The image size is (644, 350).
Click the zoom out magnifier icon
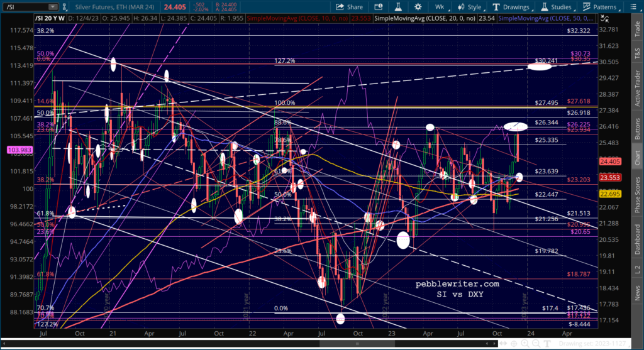pos(536,344)
